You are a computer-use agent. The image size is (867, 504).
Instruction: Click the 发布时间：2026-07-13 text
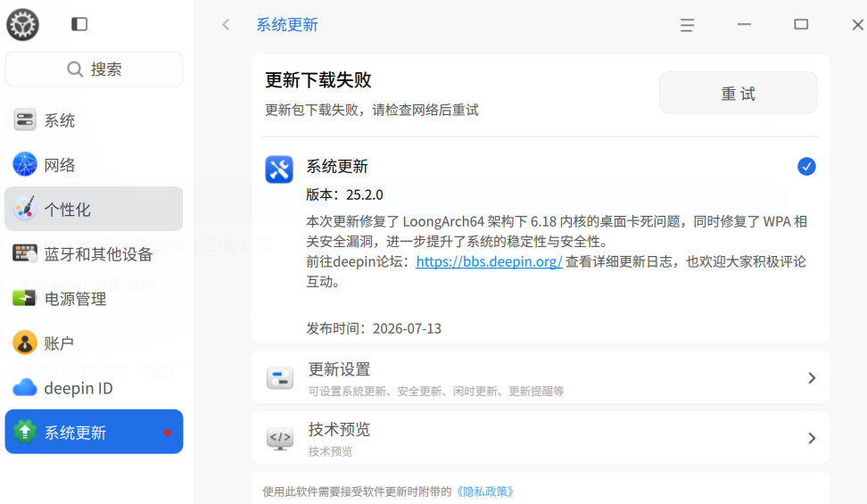[374, 328]
